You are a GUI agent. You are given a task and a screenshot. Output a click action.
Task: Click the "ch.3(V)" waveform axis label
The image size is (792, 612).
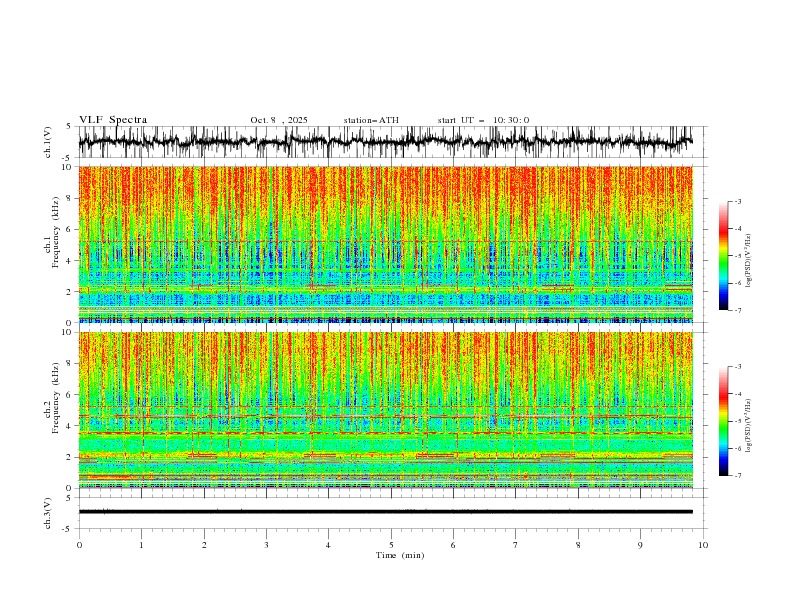click(48, 513)
